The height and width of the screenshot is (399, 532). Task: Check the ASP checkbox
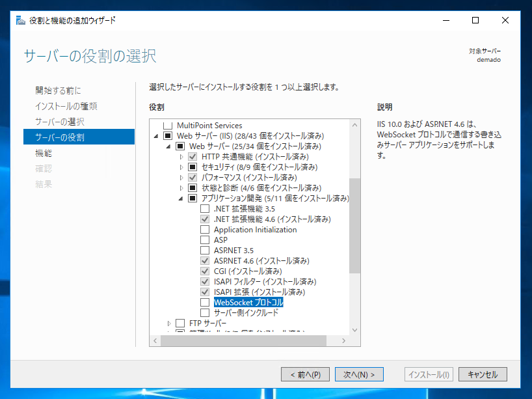[x=205, y=240]
